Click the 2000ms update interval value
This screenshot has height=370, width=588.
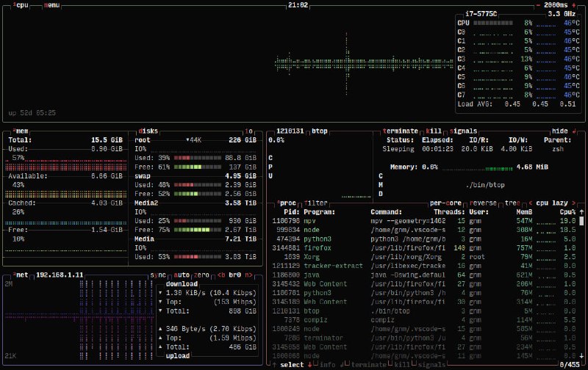click(556, 5)
